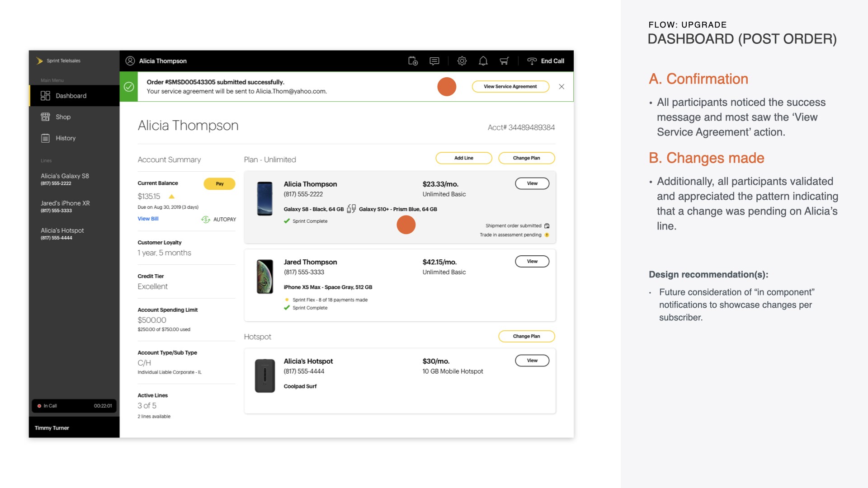Click the yellow Pay button
Image resolution: width=868 pixels, height=488 pixels.
(220, 184)
